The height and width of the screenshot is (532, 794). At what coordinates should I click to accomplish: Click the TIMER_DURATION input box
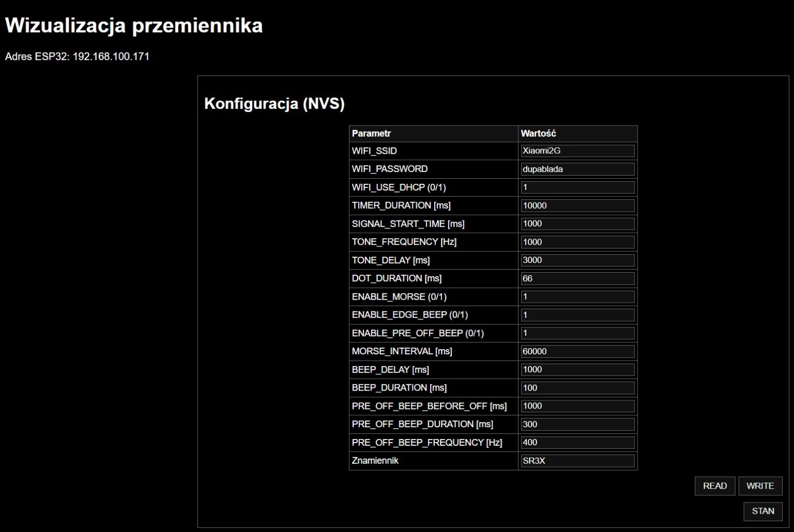pos(577,206)
